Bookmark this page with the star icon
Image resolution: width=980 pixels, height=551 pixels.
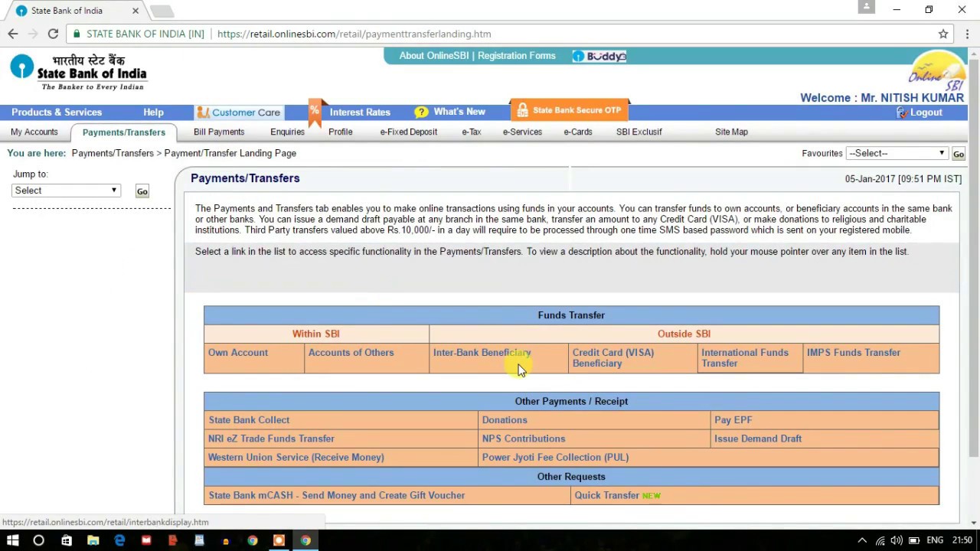pos(943,34)
